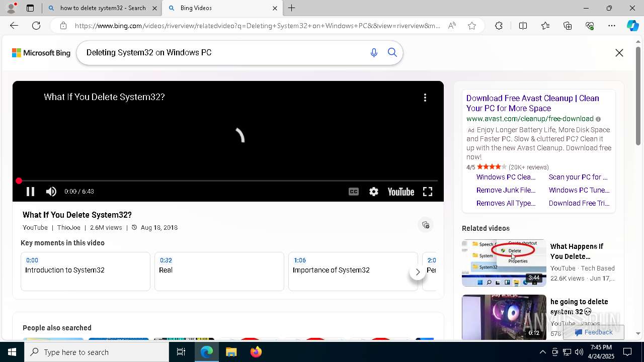
Task: Close the 'how to delete system32' tab
Action: pyautogui.click(x=154, y=8)
